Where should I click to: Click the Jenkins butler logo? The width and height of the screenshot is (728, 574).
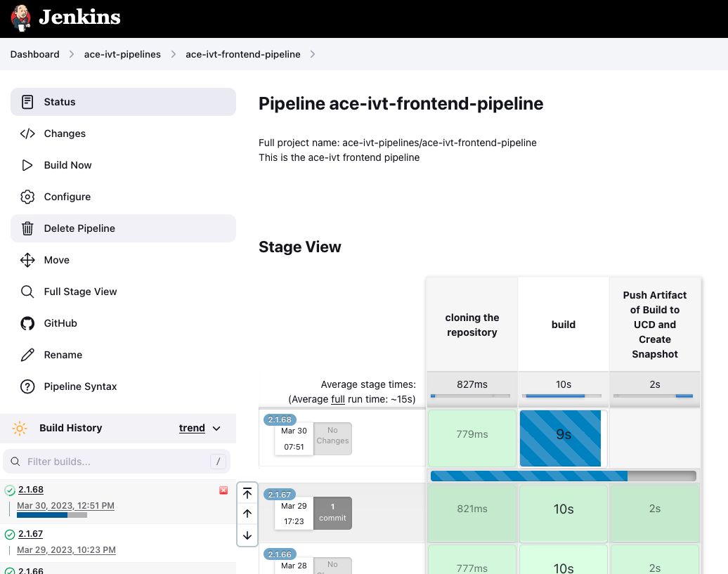pos(21,18)
